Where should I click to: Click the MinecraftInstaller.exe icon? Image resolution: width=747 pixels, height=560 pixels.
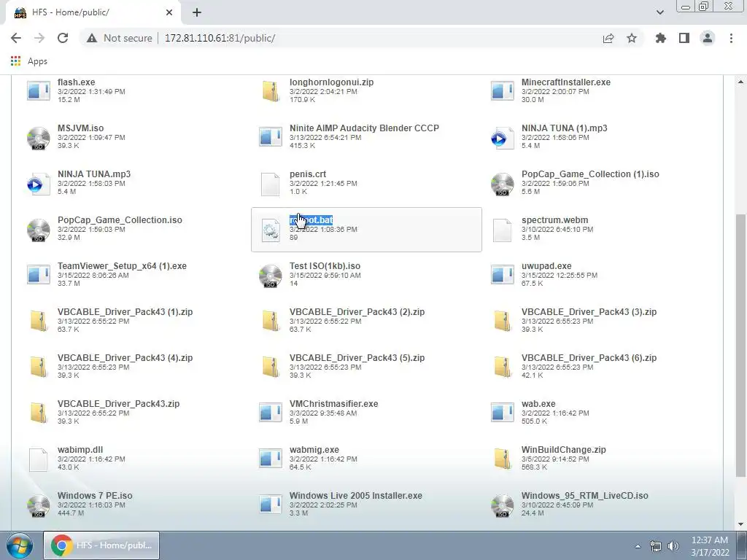coord(502,91)
